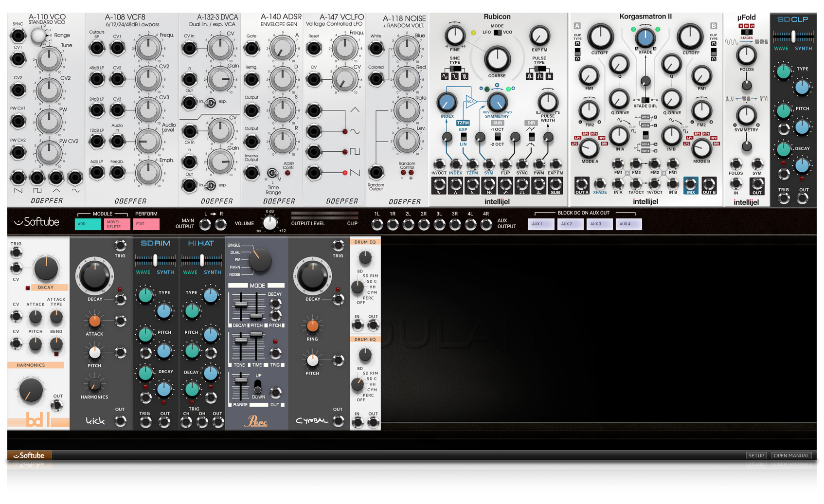The image size is (824, 504).
Task: Flip the Rubicon SINE TYPE switch
Action: click(x=455, y=69)
